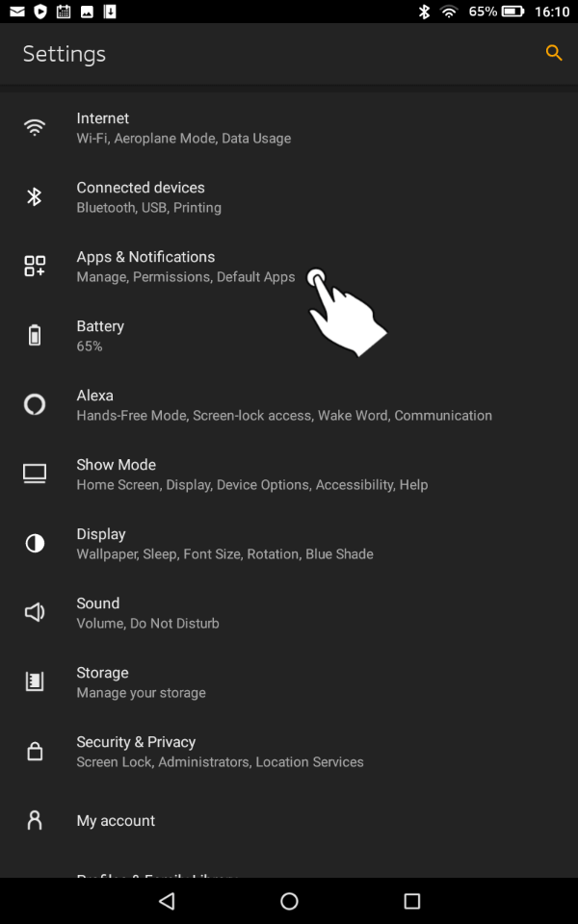Tap the orange search icon
This screenshot has height=924, width=578.
pos(553,53)
